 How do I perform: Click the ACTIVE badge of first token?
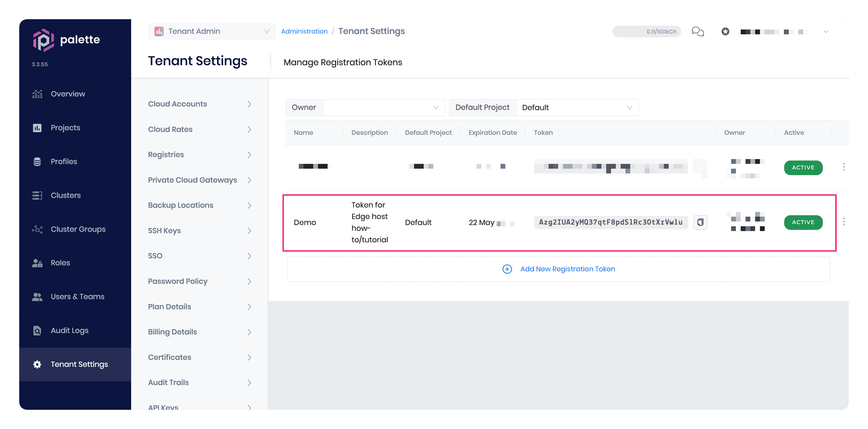(x=803, y=168)
